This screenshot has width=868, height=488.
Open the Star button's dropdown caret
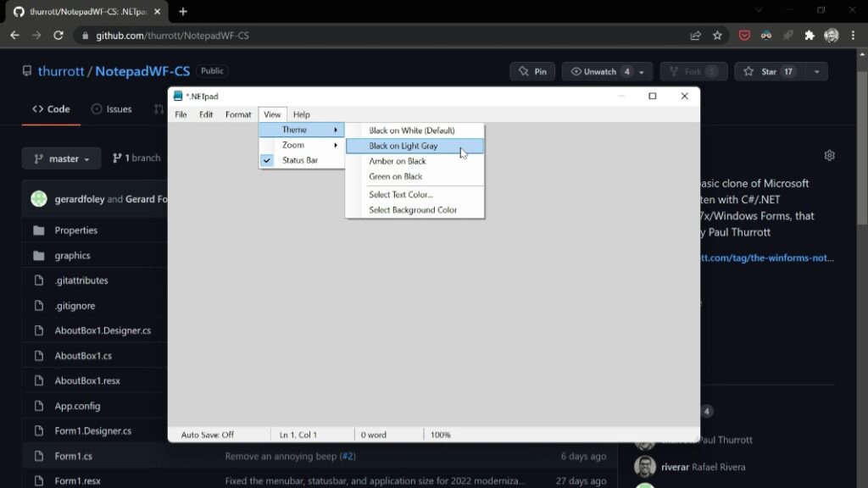pyautogui.click(x=815, y=71)
